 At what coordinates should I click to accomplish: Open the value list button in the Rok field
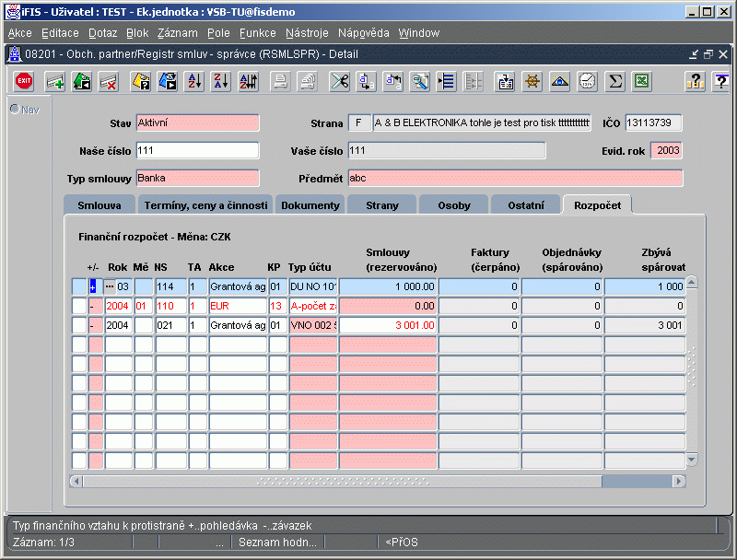point(110,286)
